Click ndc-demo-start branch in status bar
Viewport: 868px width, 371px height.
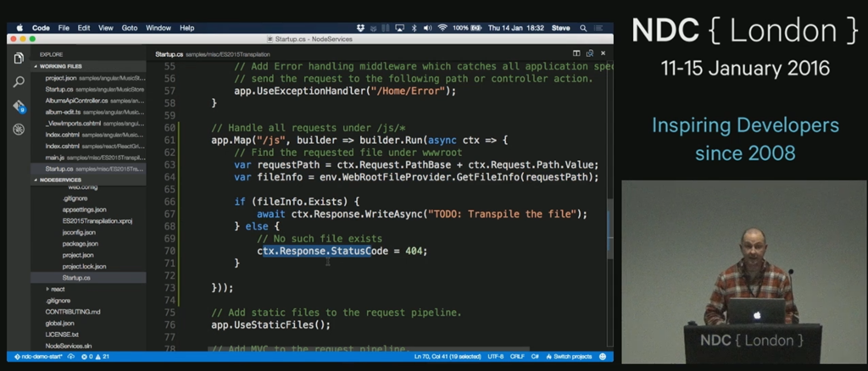pyautogui.click(x=39, y=357)
